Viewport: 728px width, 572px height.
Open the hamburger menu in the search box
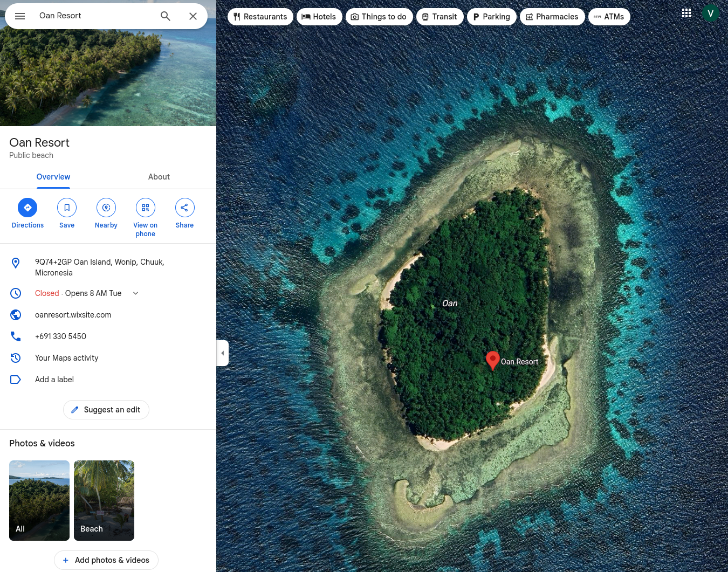20,16
